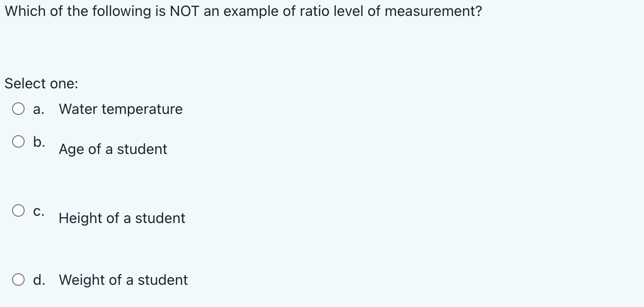Select radio button for option c
644x307 pixels.
tap(19, 210)
